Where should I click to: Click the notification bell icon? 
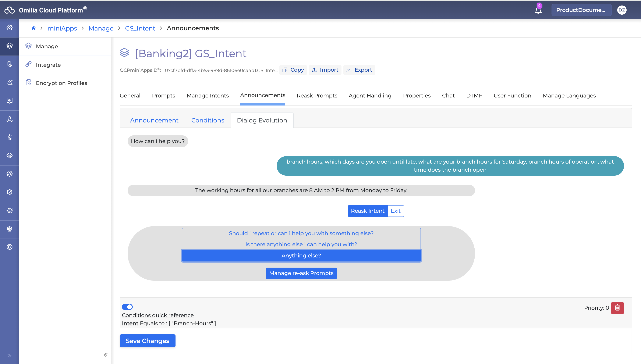pyautogui.click(x=538, y=10)
